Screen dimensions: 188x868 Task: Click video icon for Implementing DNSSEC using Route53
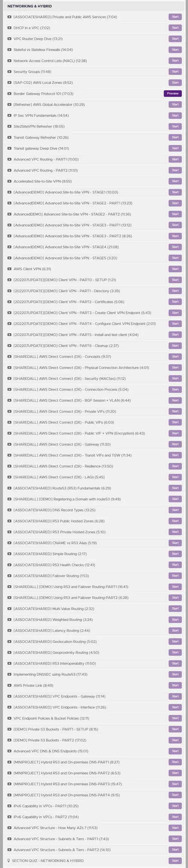9,674
